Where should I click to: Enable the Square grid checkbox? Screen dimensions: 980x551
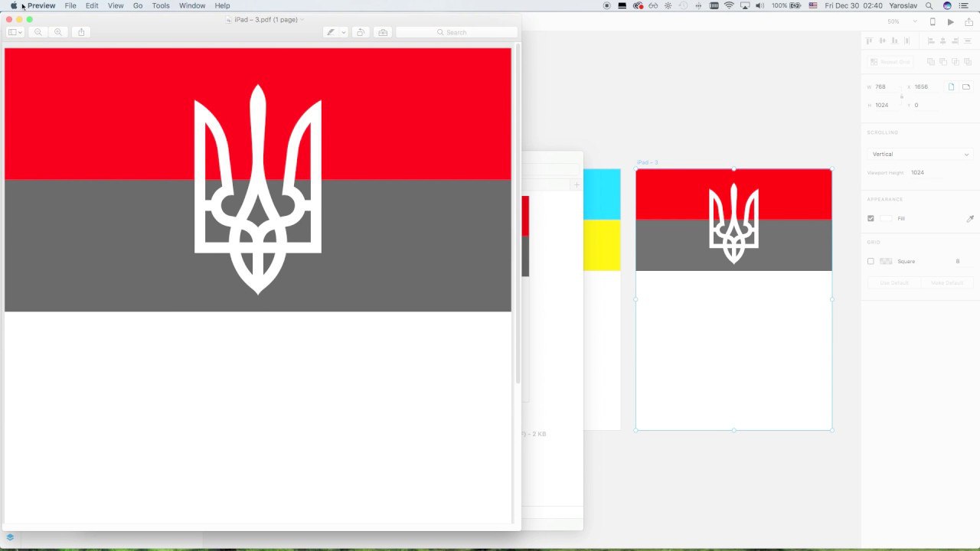871,261
